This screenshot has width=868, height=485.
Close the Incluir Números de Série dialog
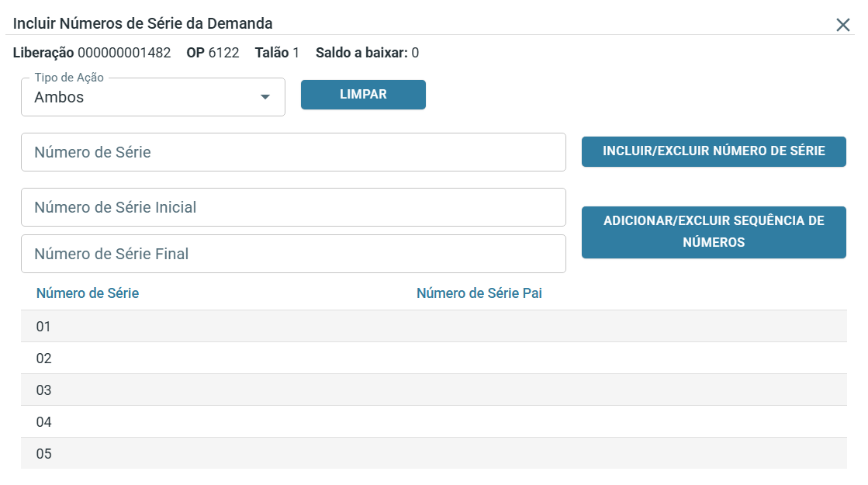point(843,25)
